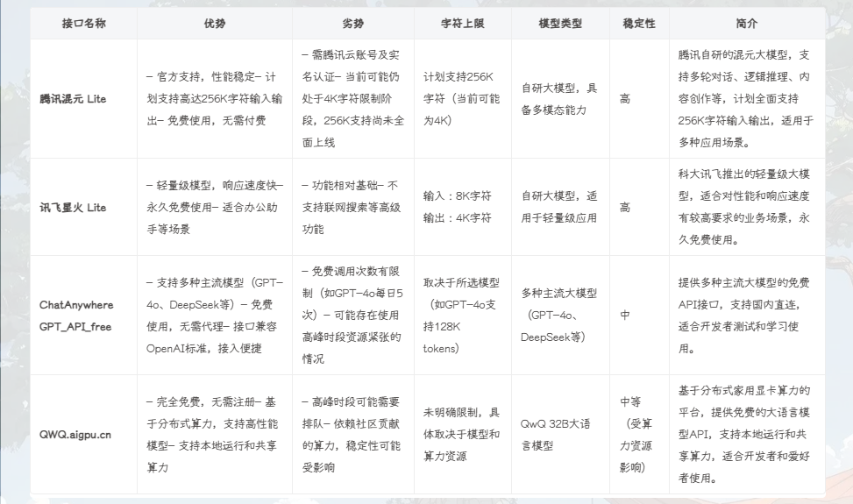Click the 优势 column header
This screenshot has width=853, height=504.
(x=214, y=24)
